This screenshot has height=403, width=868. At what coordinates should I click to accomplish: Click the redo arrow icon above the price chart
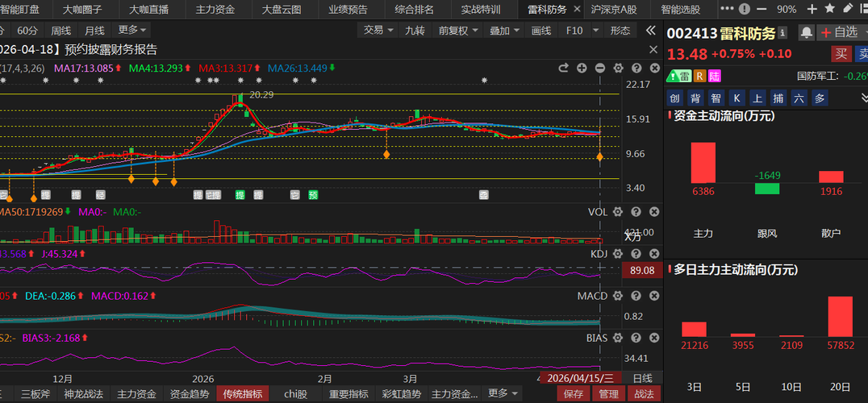coord(564,68)
